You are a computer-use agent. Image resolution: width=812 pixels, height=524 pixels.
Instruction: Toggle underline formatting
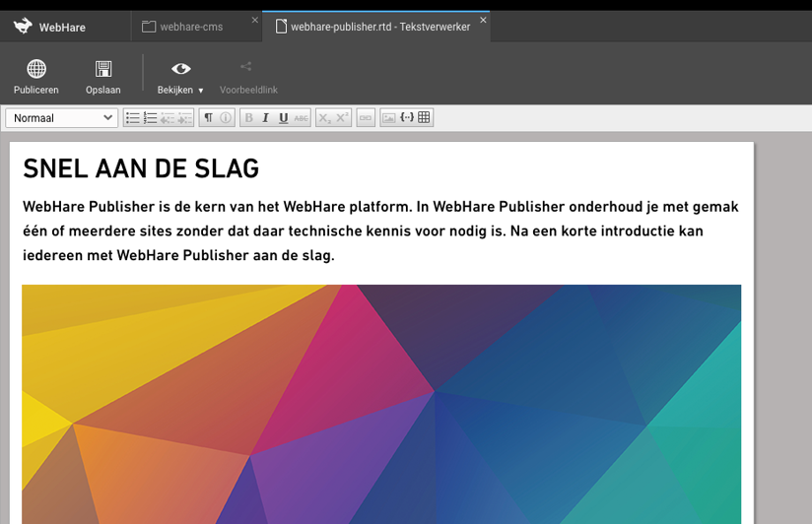tap(283, 118)
